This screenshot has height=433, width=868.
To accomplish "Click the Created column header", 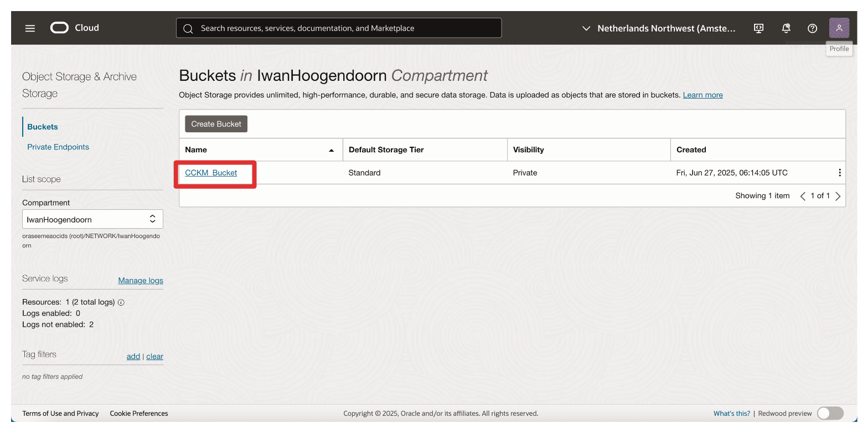I will click(691, 150).
